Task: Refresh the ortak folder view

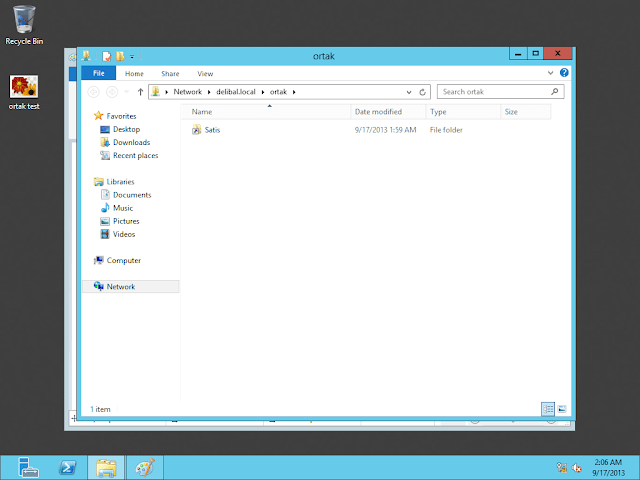Action: coord(423,92)
